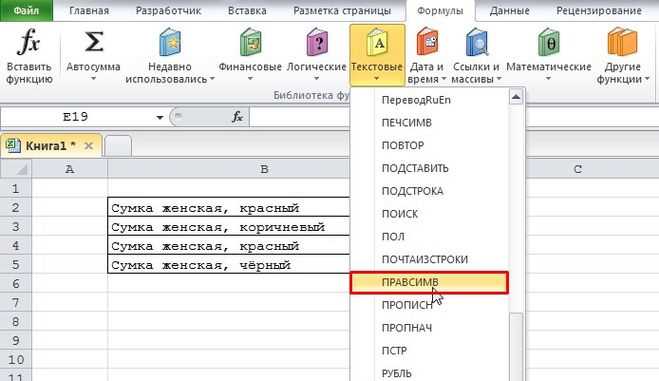Open the Файл tab
The image size is (659, 381).
pos(26,10)
